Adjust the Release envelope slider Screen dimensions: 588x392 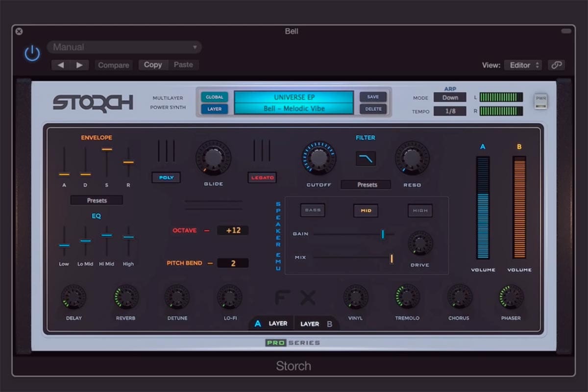[128, 162]
